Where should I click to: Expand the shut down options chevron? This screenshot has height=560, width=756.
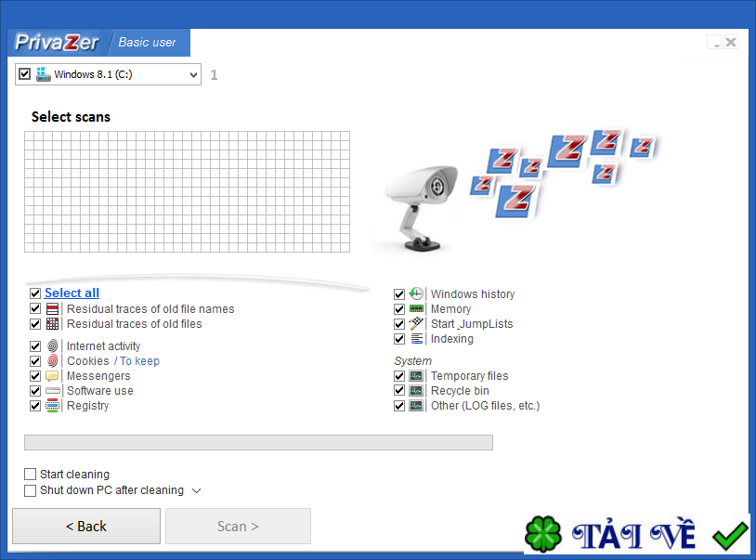click(x=196, y=490)
